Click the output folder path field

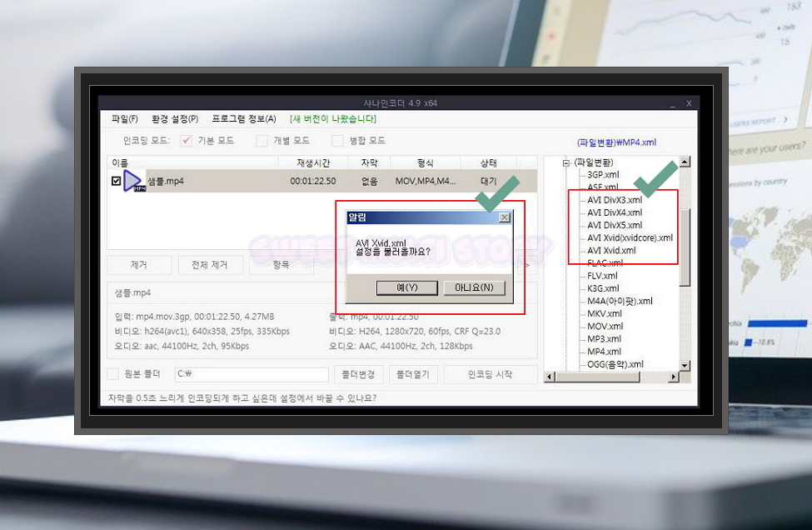point(252,374)
